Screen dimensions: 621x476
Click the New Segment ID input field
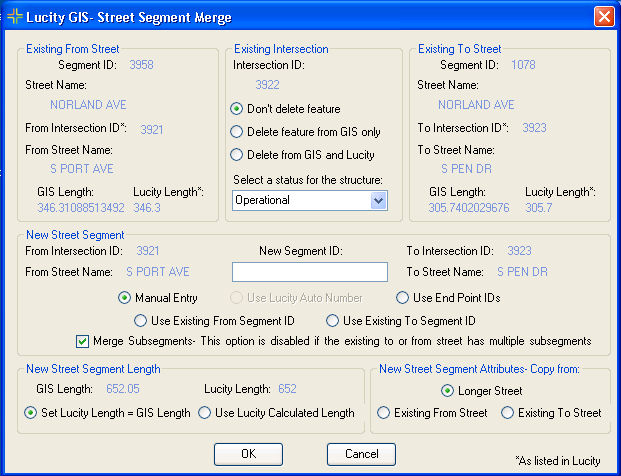[310, 272]
